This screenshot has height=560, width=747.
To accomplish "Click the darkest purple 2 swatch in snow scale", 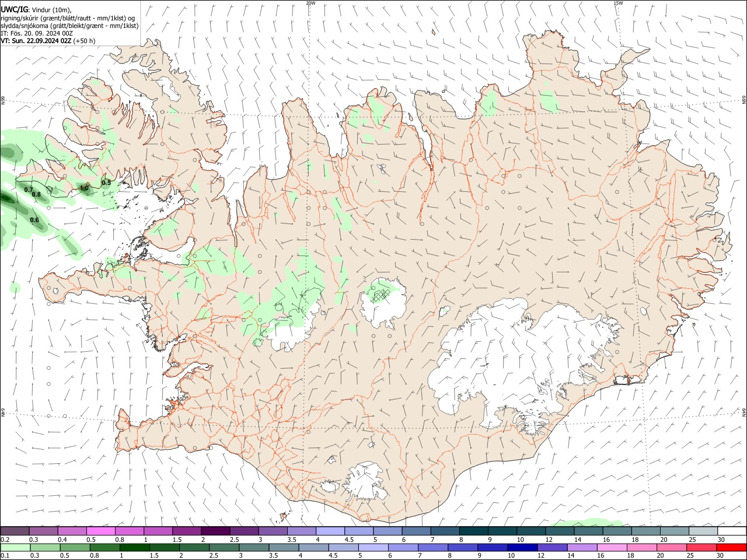I will 215,531.
